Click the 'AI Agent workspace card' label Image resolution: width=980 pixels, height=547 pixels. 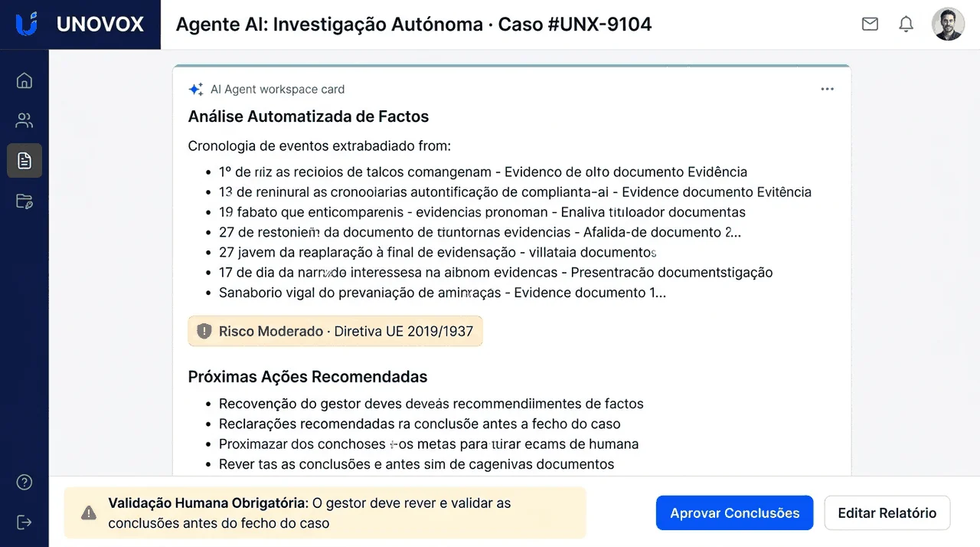click(x=277, y=90)
